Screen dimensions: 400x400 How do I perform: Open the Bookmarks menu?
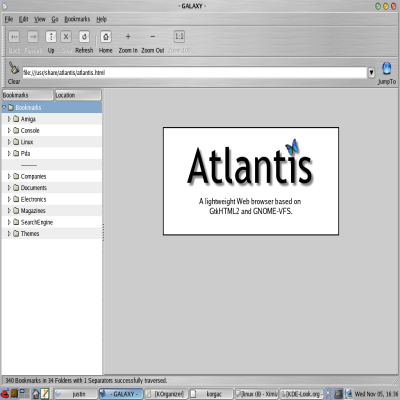click(x=77, y=19)
